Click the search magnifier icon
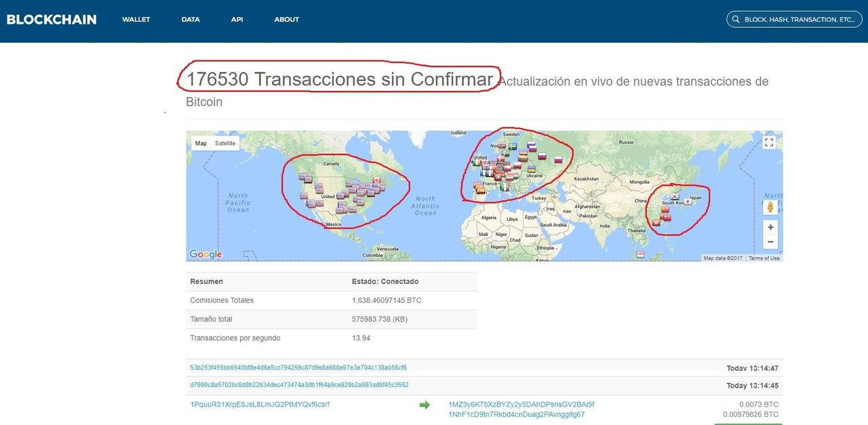This screenshot has width=868, height=425. click(x=736, y=20)
